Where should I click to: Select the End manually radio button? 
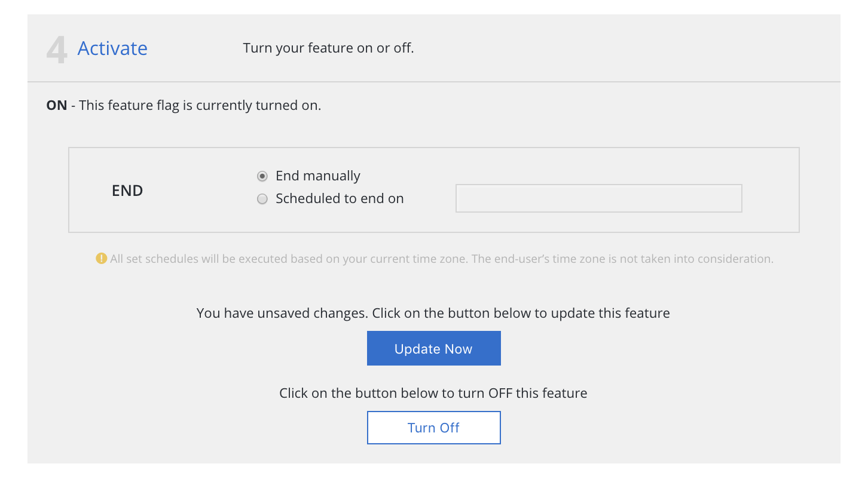pos(262,176)
